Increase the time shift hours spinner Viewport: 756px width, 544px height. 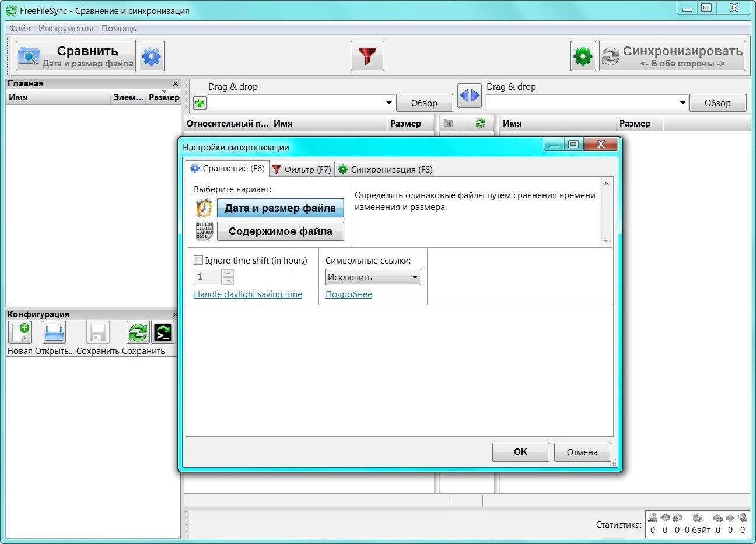(228, 273)
